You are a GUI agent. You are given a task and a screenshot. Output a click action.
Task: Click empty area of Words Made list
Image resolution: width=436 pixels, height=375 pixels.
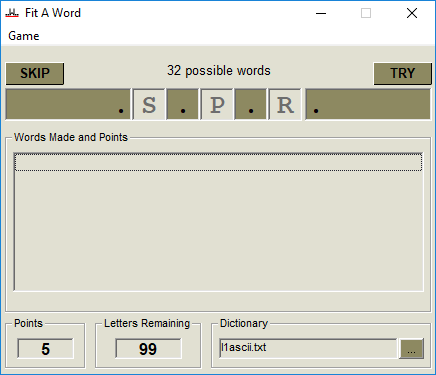click(x=218, y=231)
